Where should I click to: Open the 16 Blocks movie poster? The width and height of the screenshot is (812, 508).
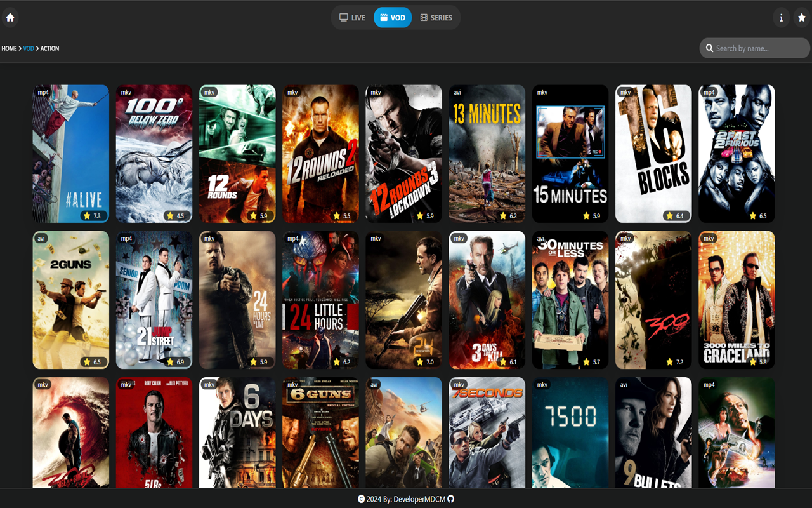coord(653,154)
